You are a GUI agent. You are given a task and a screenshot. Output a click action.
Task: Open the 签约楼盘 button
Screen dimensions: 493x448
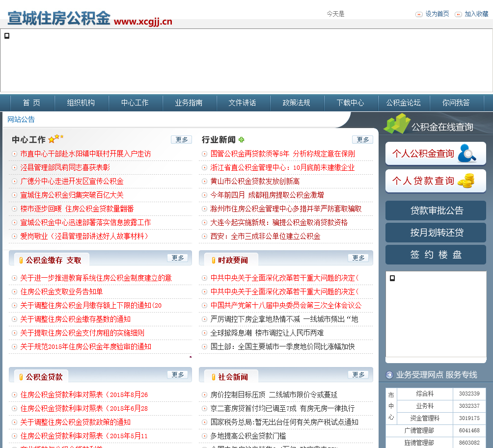click(436, 255)
